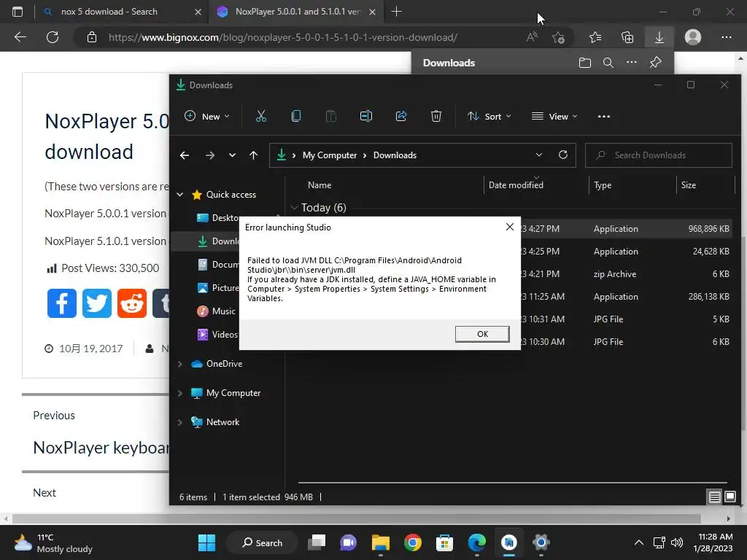Sort by the Name column header
This screenshot has height=560, width=747.
(x=320, y=185)
